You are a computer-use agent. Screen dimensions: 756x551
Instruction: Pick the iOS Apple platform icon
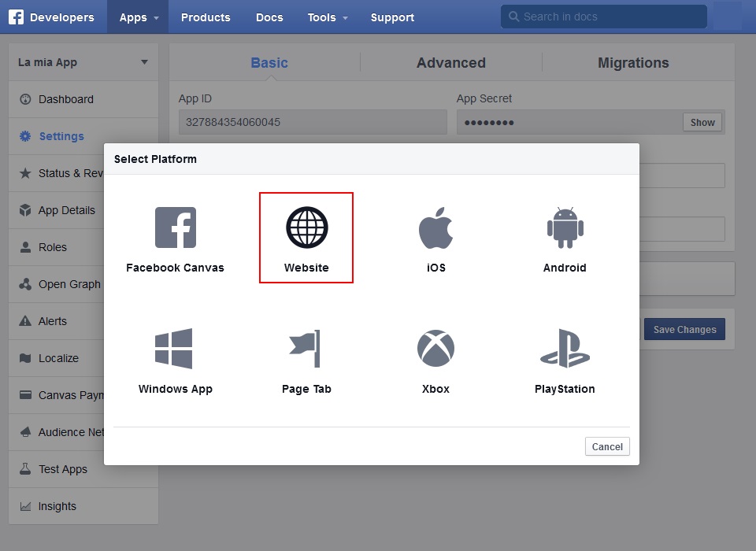(x=435, y=228)
